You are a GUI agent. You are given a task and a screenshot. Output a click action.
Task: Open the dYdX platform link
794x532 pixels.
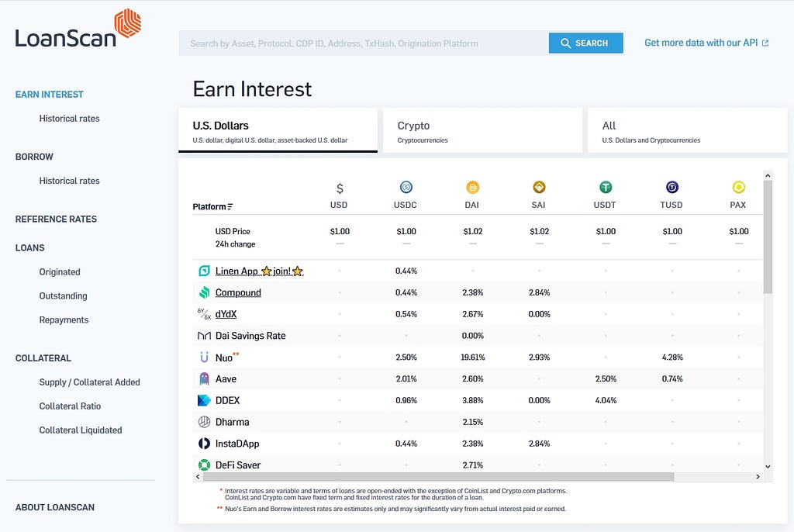[226, 314]
